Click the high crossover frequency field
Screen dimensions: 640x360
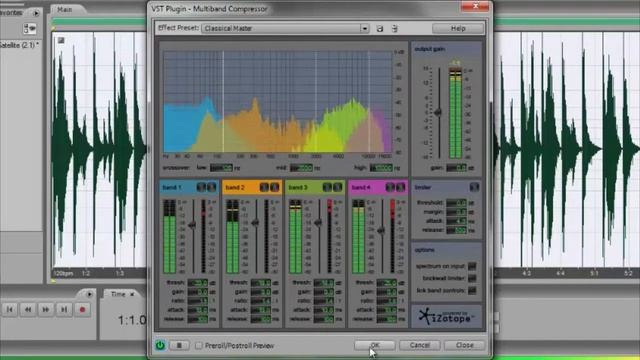click(x=381, y=168)
